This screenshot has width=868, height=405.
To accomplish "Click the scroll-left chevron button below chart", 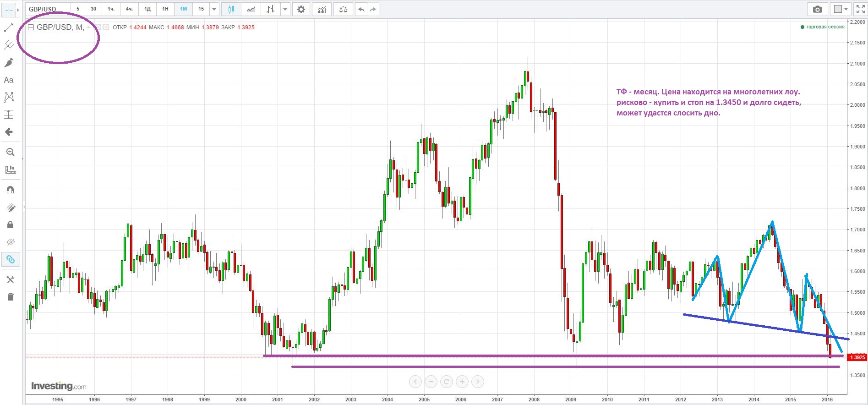I will (415, 382).
